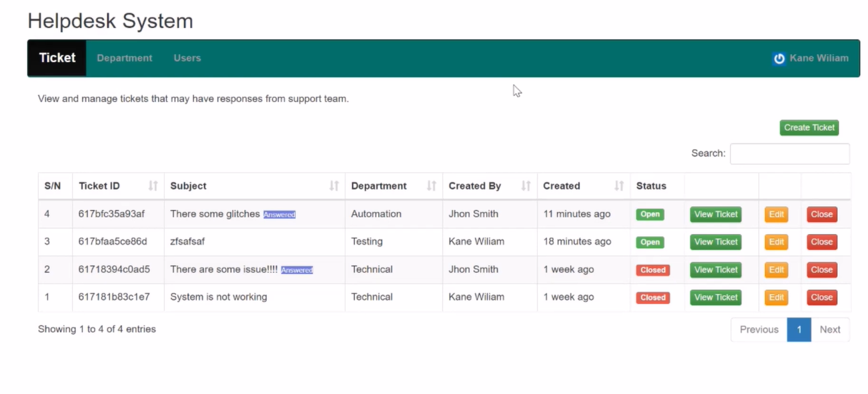Go to the Previous page
868x394 pixels.
pos(759,329)
